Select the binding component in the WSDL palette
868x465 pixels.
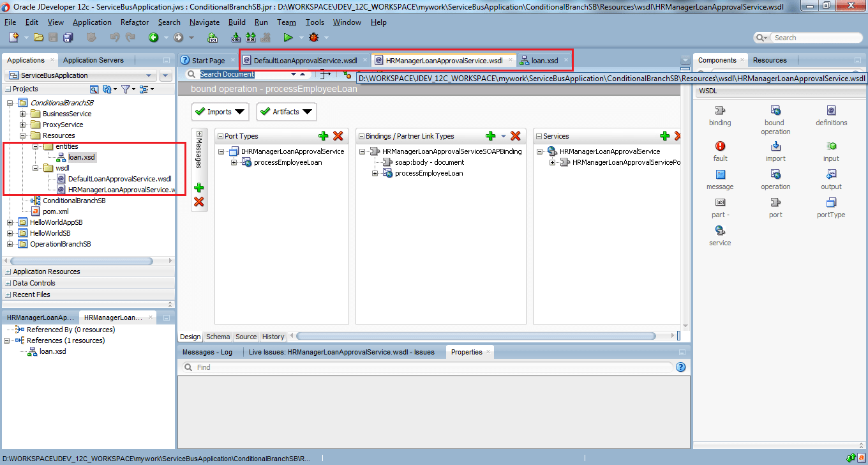coord(720,110)
